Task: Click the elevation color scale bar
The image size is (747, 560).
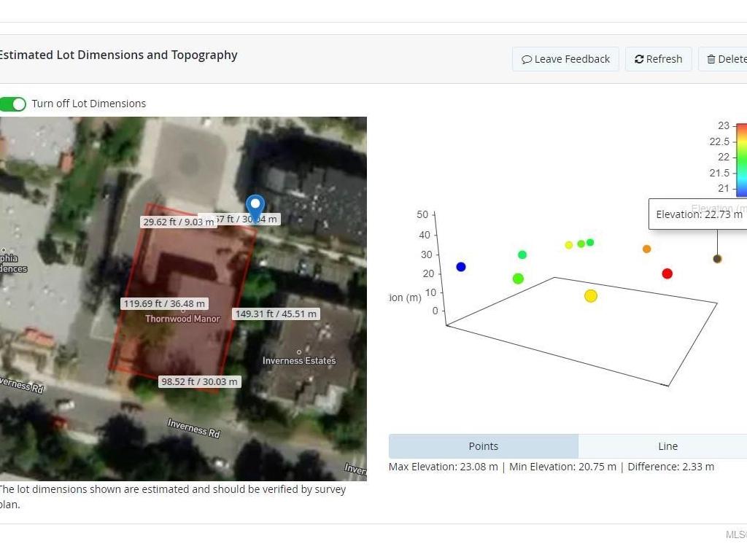Action: [740, 160]
